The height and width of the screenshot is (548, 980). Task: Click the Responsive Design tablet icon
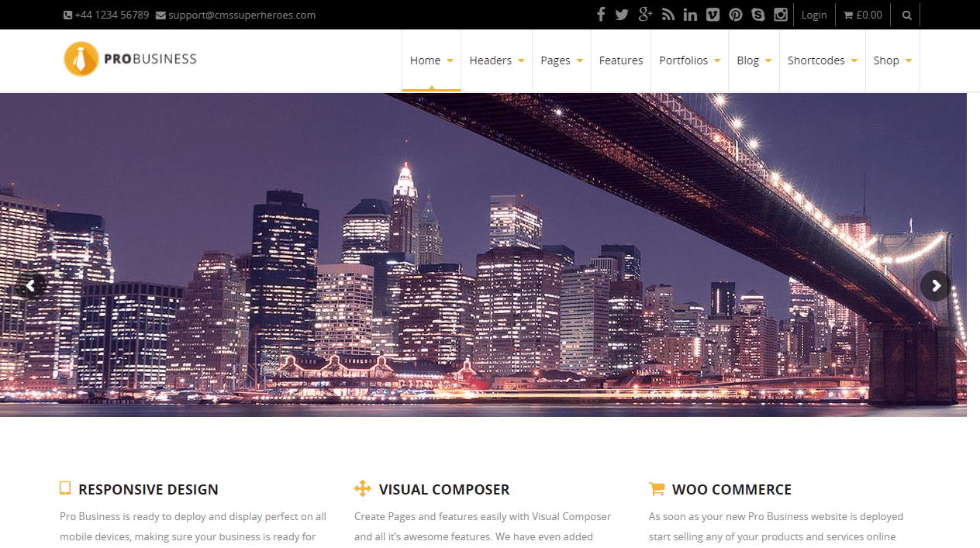coord(65,488)
